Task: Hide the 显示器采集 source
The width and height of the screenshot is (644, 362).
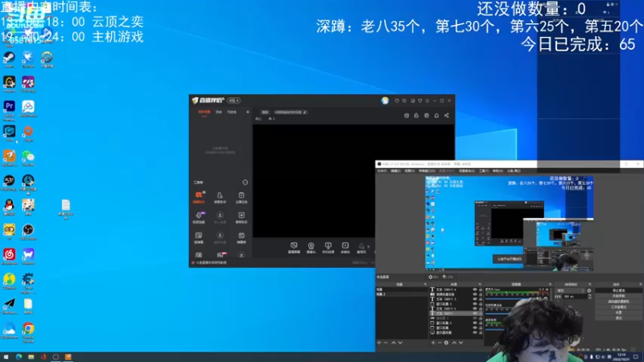Action: click(475, 332)
